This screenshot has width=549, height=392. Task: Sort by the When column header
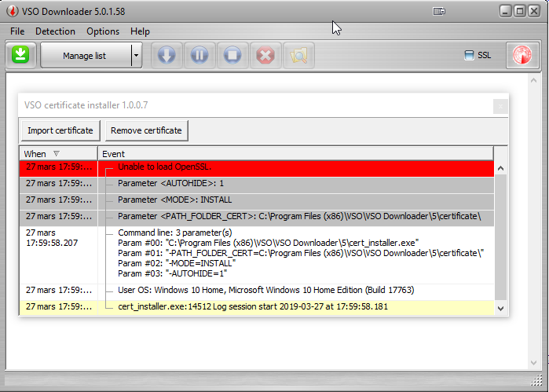coord(58,154)
